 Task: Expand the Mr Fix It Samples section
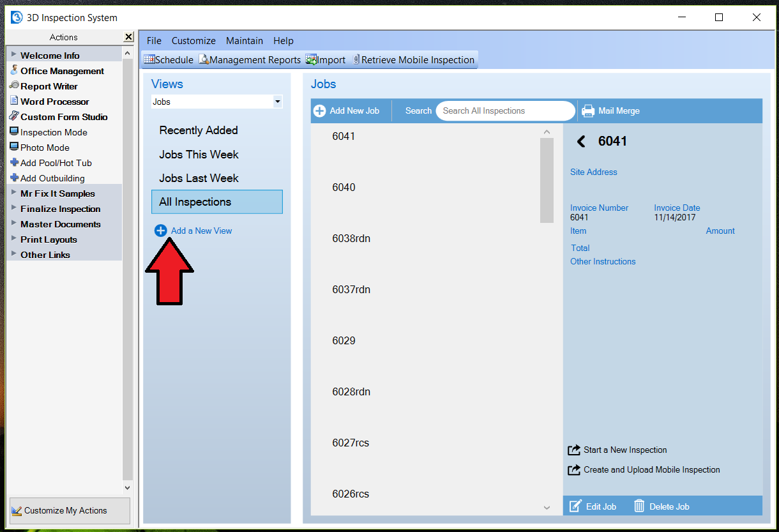pos(14,193)
